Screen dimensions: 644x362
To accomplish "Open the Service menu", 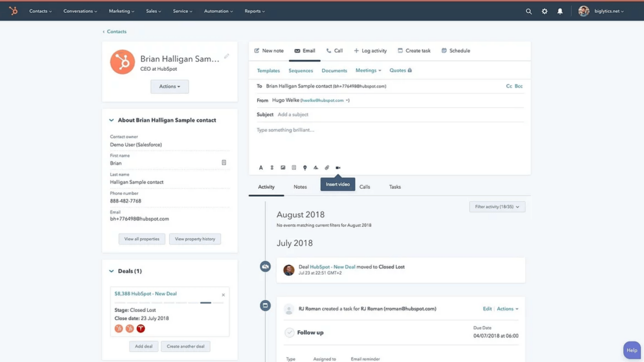I will point(182,11).
